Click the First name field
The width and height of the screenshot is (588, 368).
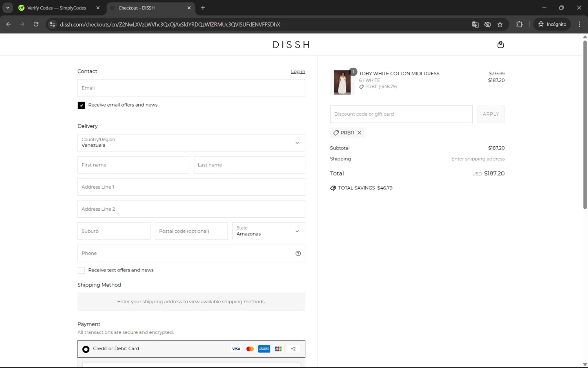click(x=133, y=165)
